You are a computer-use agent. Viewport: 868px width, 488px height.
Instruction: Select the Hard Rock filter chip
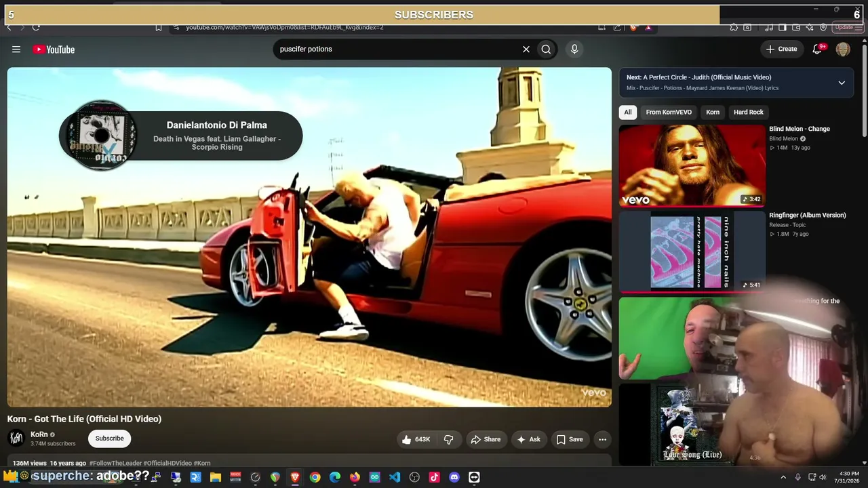coord(749,113)
